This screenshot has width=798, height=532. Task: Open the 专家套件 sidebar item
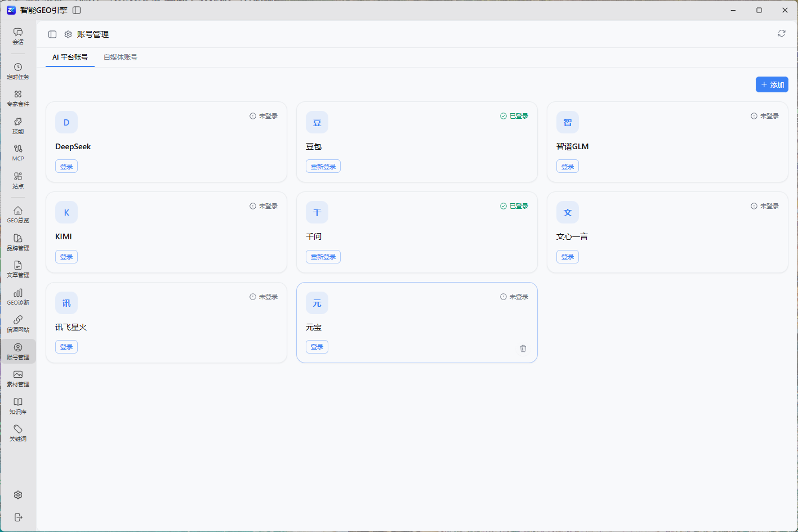coord(18,99)
